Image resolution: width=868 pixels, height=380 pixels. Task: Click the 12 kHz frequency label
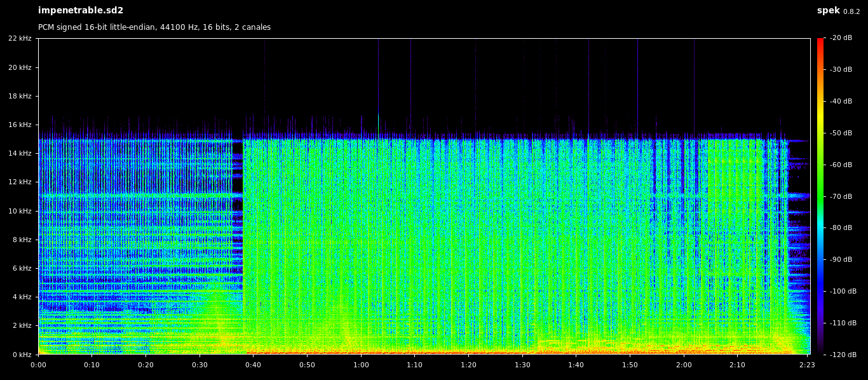click(x=20, y=182)
